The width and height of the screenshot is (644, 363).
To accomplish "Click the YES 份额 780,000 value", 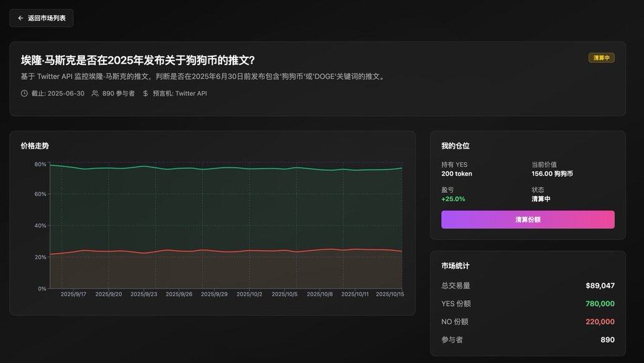I will pos(600,304).
